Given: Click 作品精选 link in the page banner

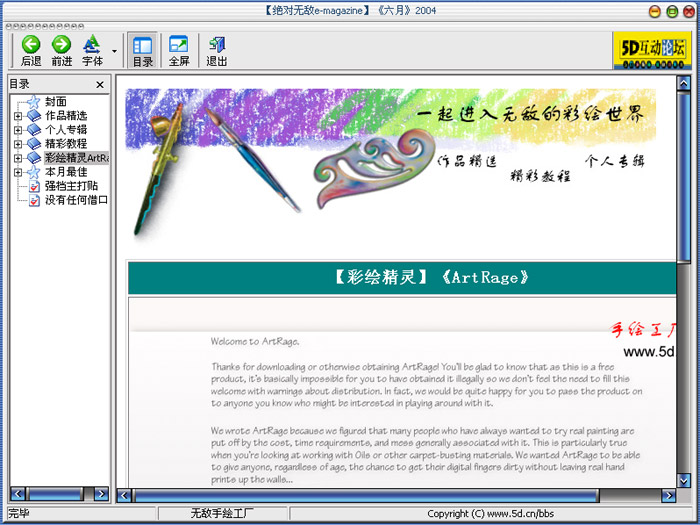Looking at the screenshot, I should 467,161.
